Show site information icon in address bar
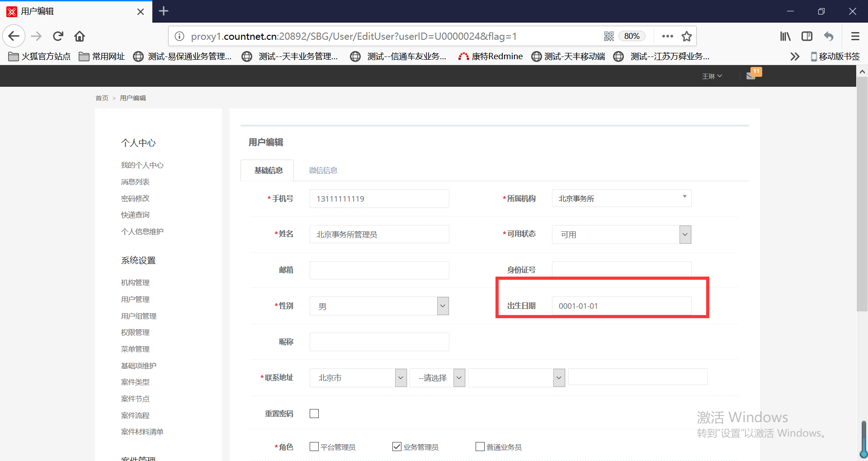Screen dimensions: 868x461 pyautogui.click(x=179, y=36)
